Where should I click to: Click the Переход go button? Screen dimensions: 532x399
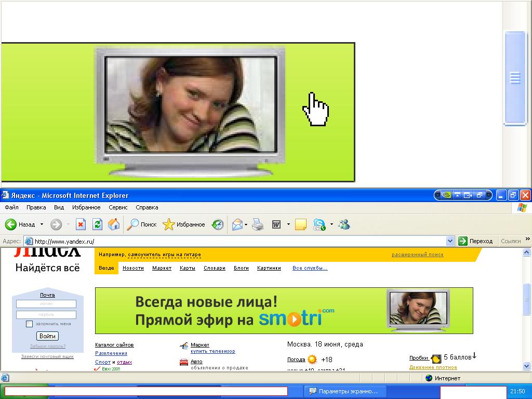tap(475, 241)
